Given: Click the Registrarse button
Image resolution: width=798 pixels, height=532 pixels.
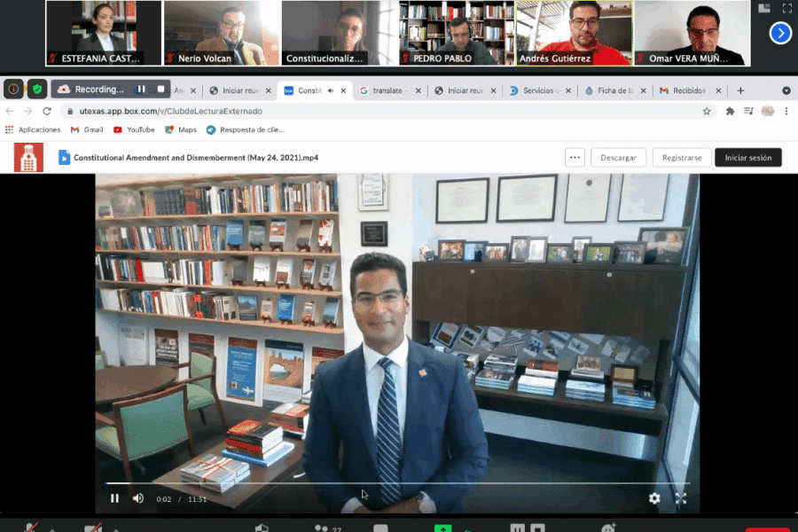Looking at the screenshot, I should point(682,158).
